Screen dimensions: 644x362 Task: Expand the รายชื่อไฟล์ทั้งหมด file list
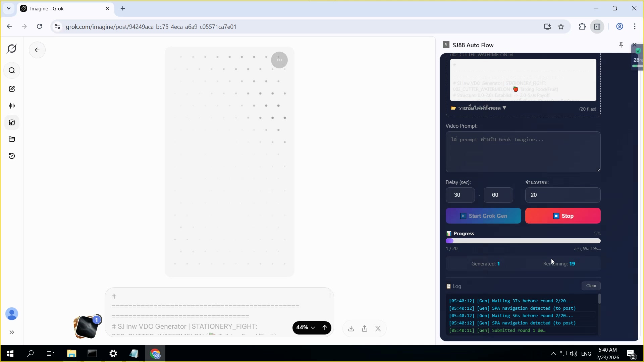pyautogui.click(x=479, y=108)
